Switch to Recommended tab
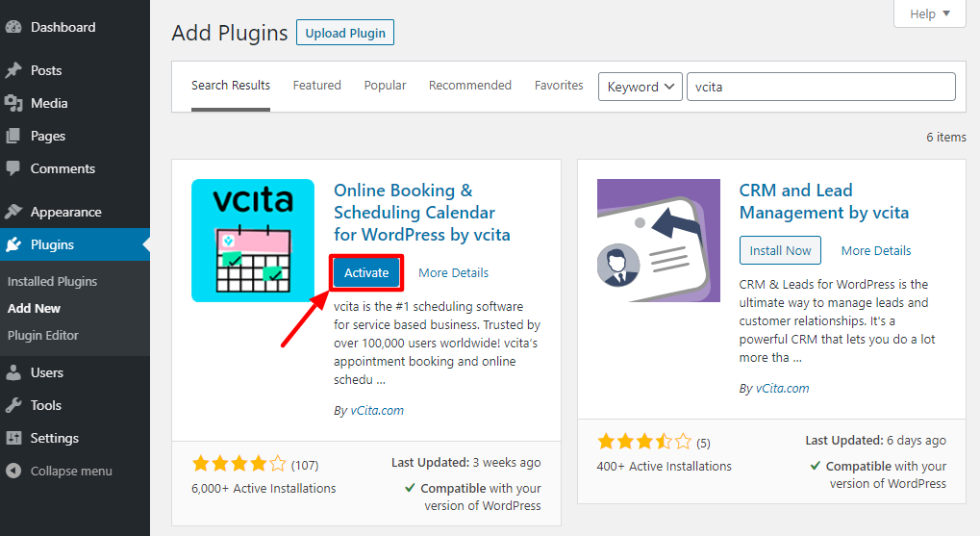 [x=470, y=86]
